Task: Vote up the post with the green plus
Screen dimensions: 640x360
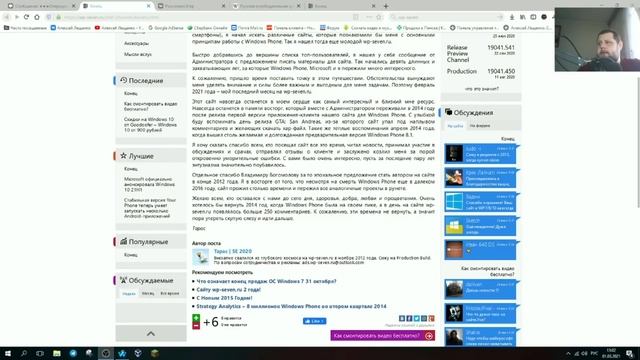Action: (196, 318)
